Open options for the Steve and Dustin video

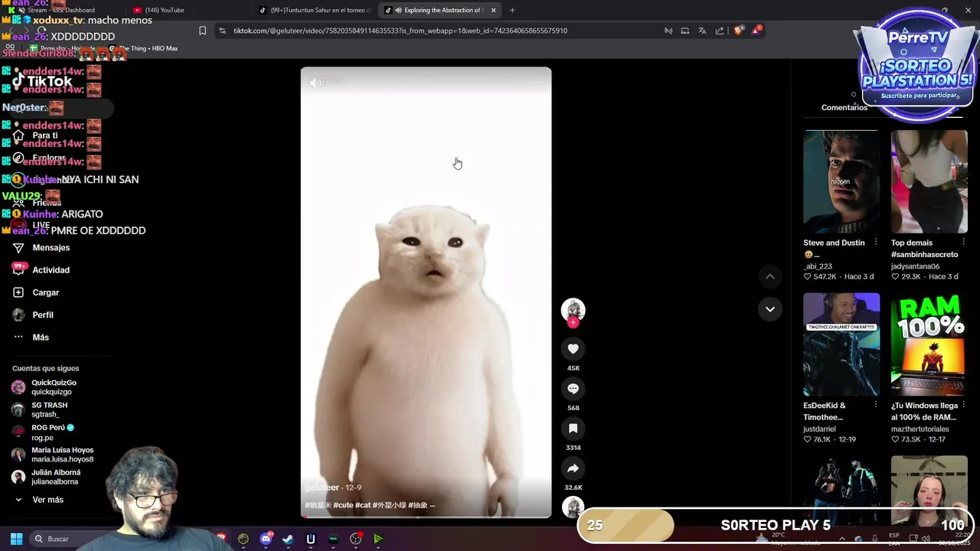(x=876, y=243)
